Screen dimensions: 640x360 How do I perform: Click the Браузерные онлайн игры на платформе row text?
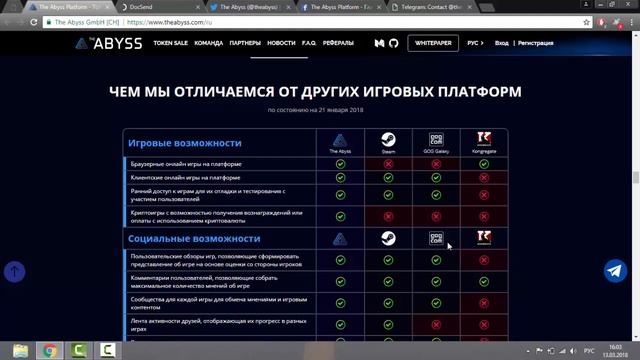pyautogui.click(x=186, y=164)
